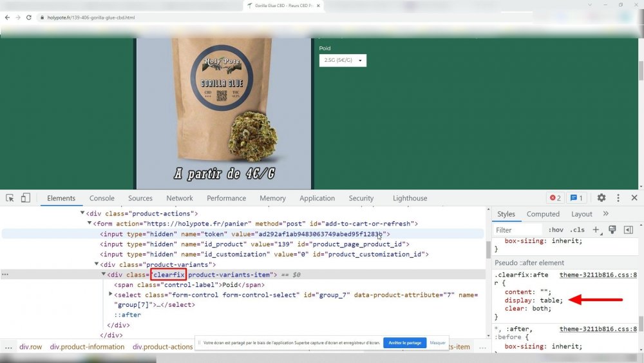
Task: Click the Masquer link
Action: pyautogui.click(x=437, y=343)
